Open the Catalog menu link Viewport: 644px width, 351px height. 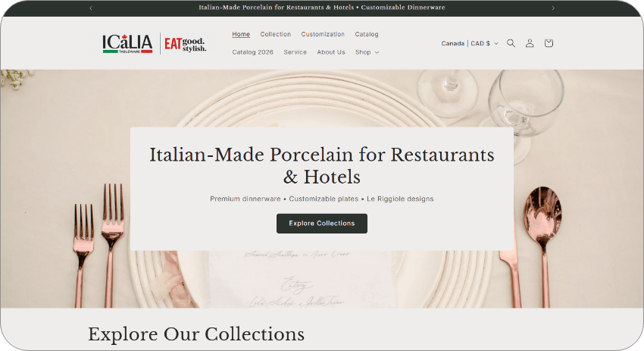point(367,34)
